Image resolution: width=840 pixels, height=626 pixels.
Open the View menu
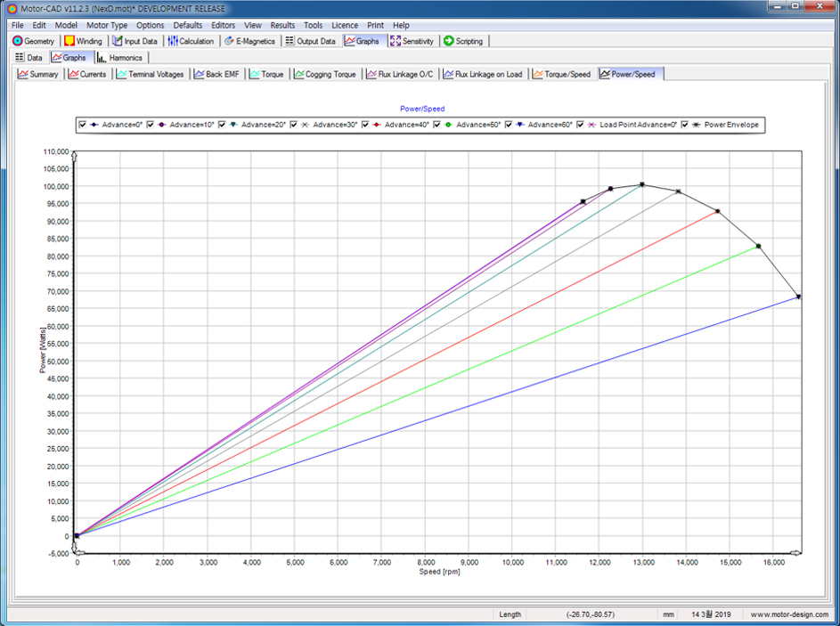tap(253, 25)
